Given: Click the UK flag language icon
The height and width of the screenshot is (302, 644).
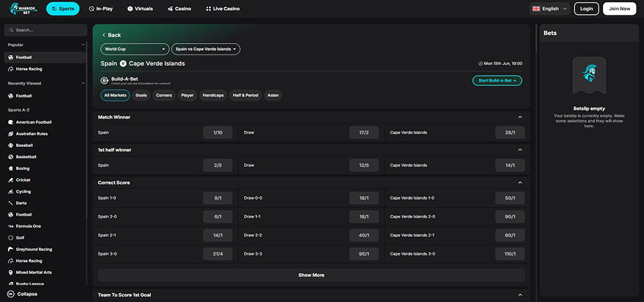Looking at the screenshot, I should coord(536,9).
